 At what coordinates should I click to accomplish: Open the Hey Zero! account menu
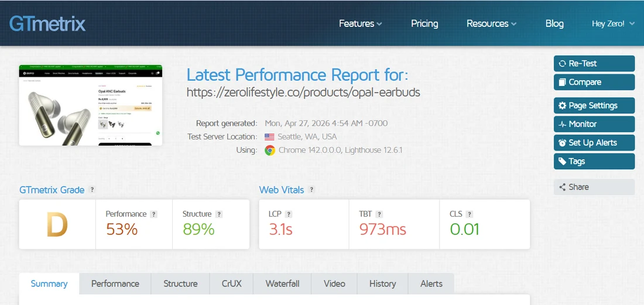614,24
